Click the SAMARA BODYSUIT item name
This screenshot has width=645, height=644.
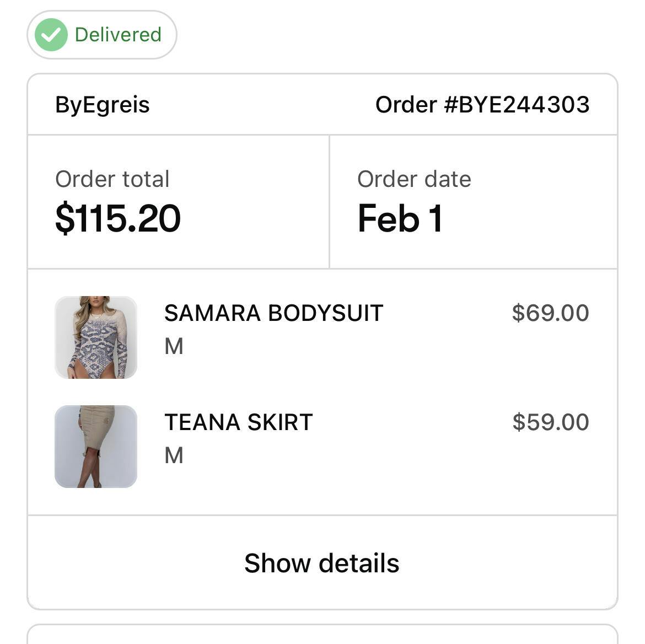273,313
